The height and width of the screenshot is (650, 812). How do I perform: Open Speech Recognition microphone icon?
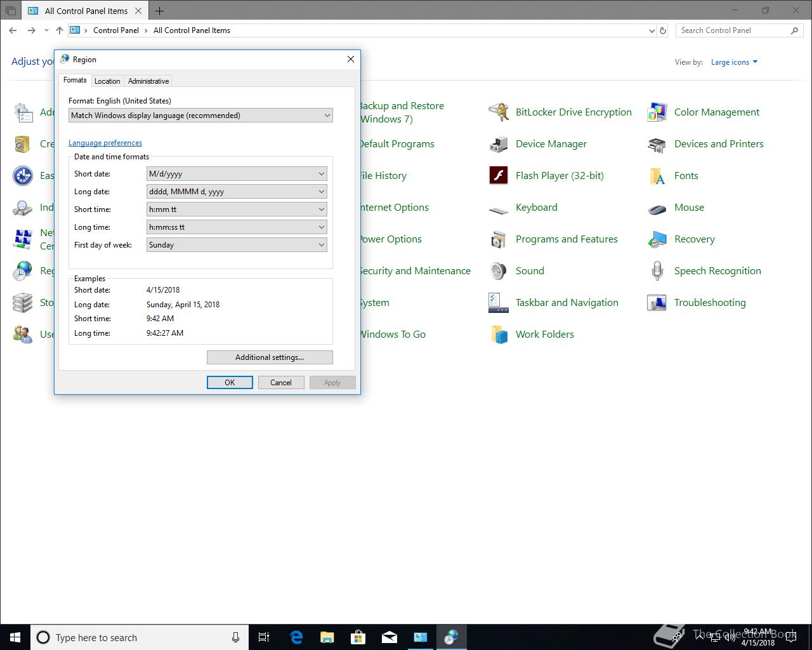coord(657,271)
